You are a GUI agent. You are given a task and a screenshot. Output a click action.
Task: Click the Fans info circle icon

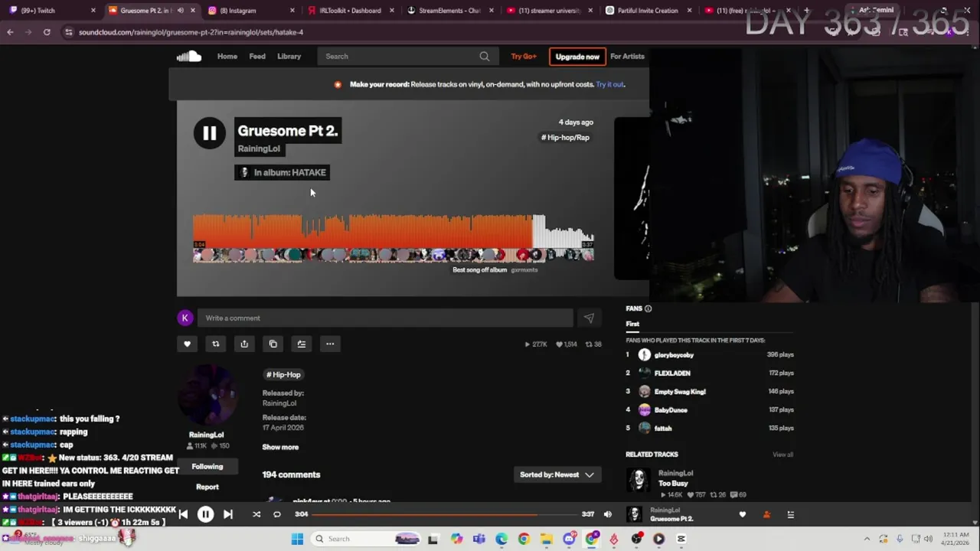(648, 308)
